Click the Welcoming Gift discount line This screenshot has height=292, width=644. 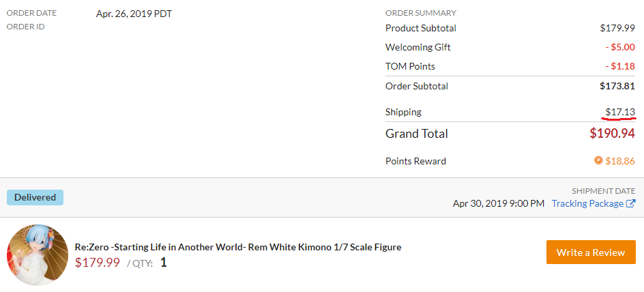point(510,47)
